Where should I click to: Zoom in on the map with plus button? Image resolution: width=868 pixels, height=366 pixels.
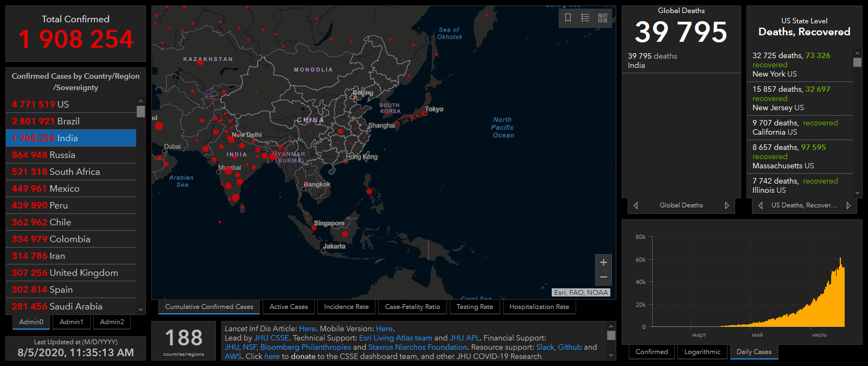[603, 262]
